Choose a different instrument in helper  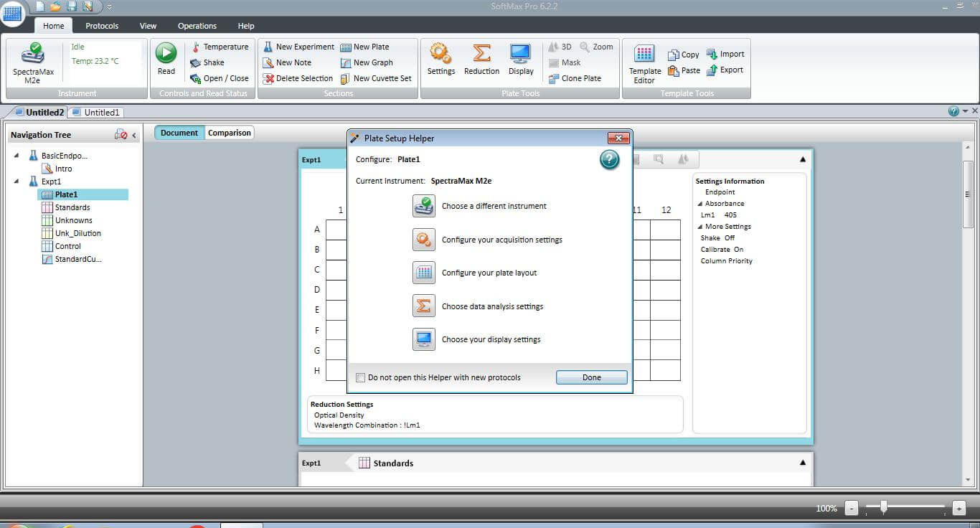coord(424,206)
